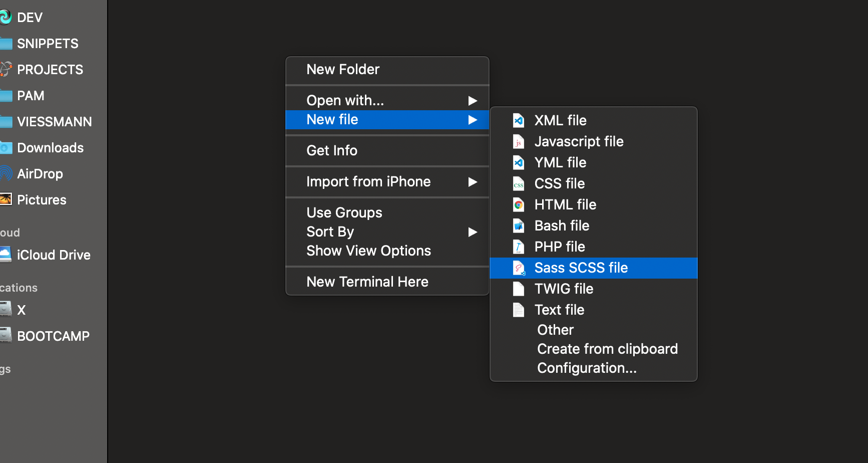Click the Bash file icon
Viewport: 868px width, 463px height.
pos(519,226)
